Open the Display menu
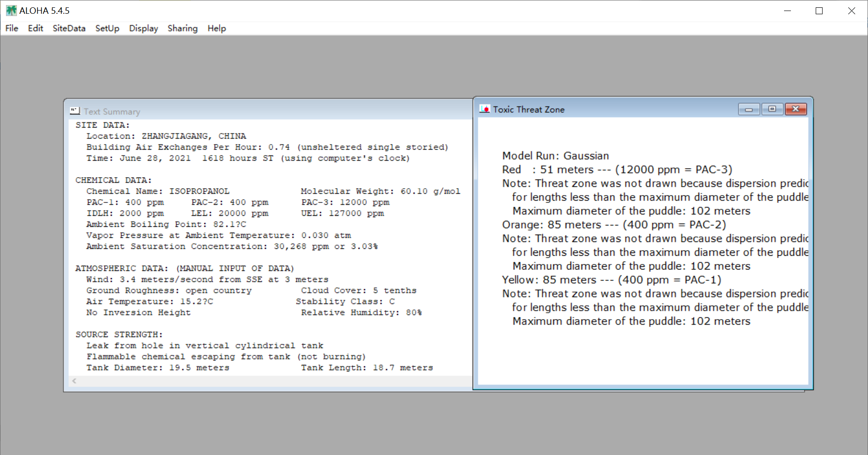The height and width of the screenshot is (455, 868). tap(144, 28)
